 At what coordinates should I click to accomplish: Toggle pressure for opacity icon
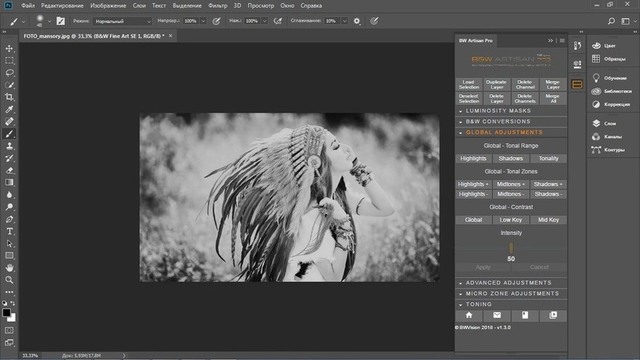coord(216,21)
